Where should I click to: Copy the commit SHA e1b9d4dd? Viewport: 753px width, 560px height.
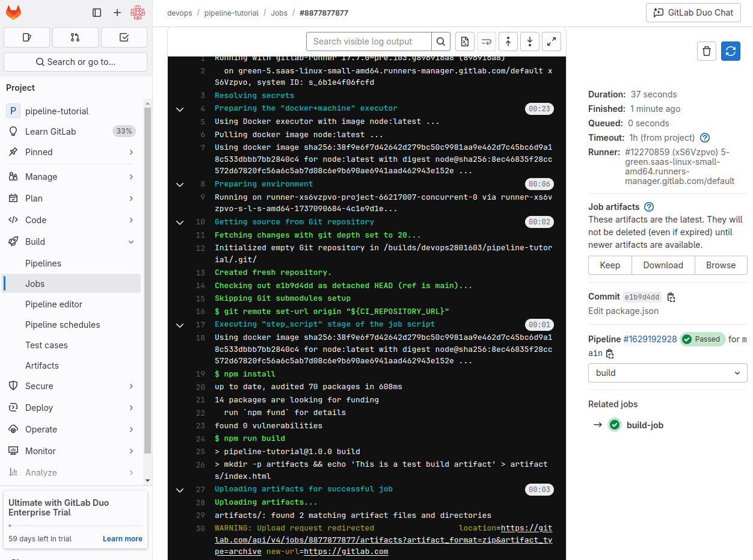[671, 297]
